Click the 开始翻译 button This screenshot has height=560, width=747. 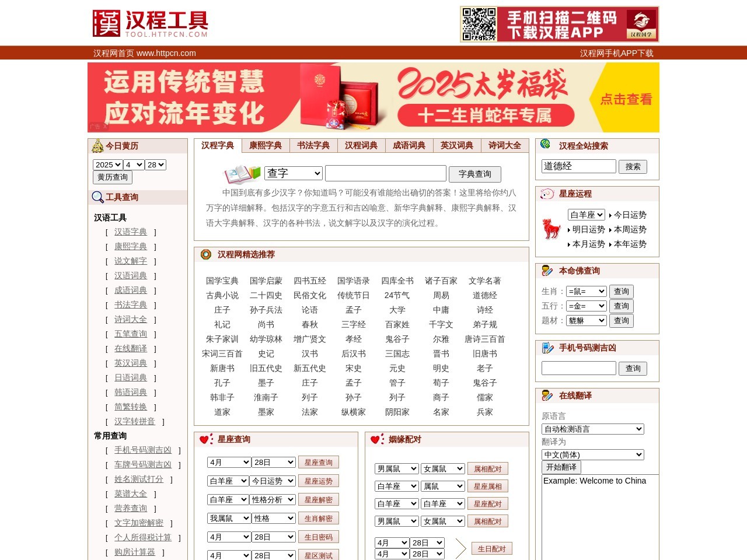[561, 467]
